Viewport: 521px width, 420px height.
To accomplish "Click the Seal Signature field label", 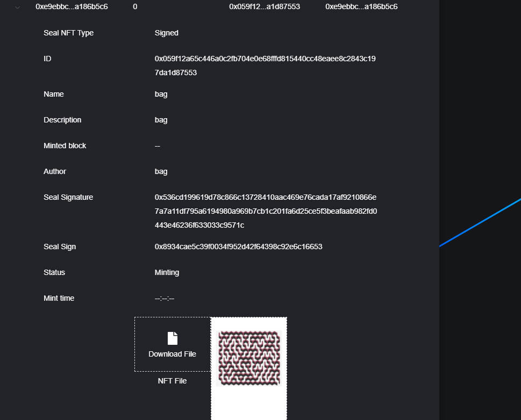I will [68, 197].
